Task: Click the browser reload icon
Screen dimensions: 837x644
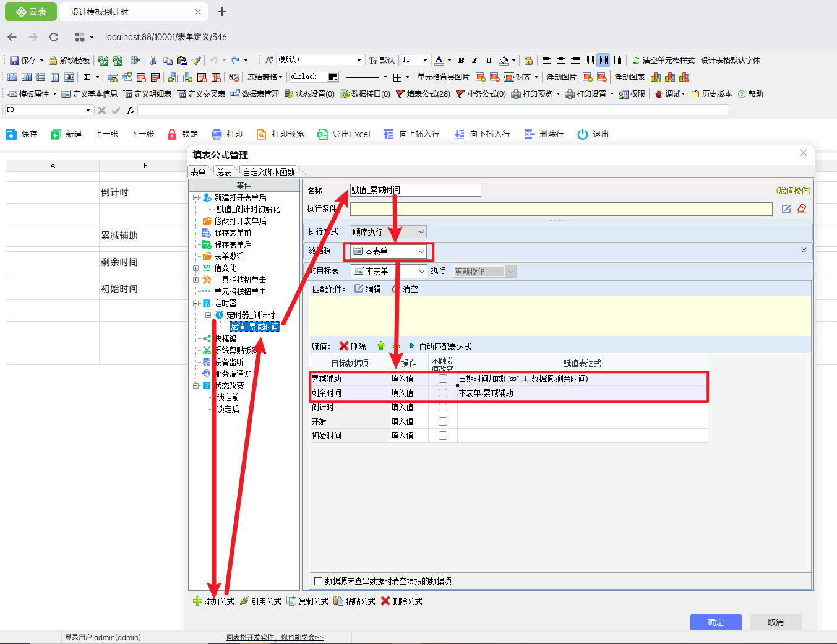Action: click(54, 37)
